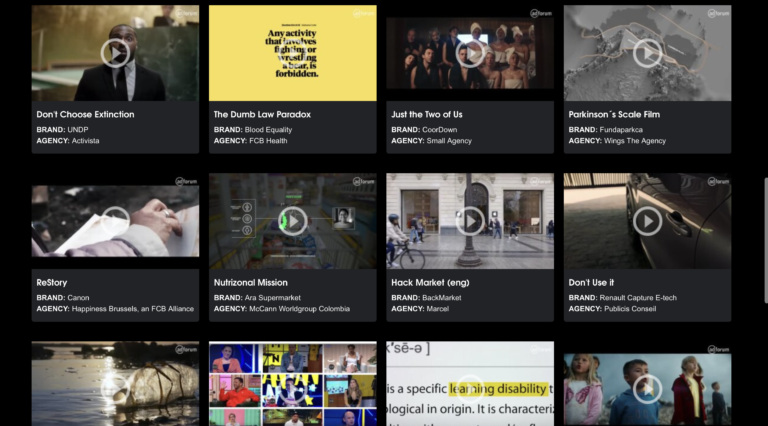Play the TV show collage video
Screen dimensions: 768x426
(x=292, y=389)
